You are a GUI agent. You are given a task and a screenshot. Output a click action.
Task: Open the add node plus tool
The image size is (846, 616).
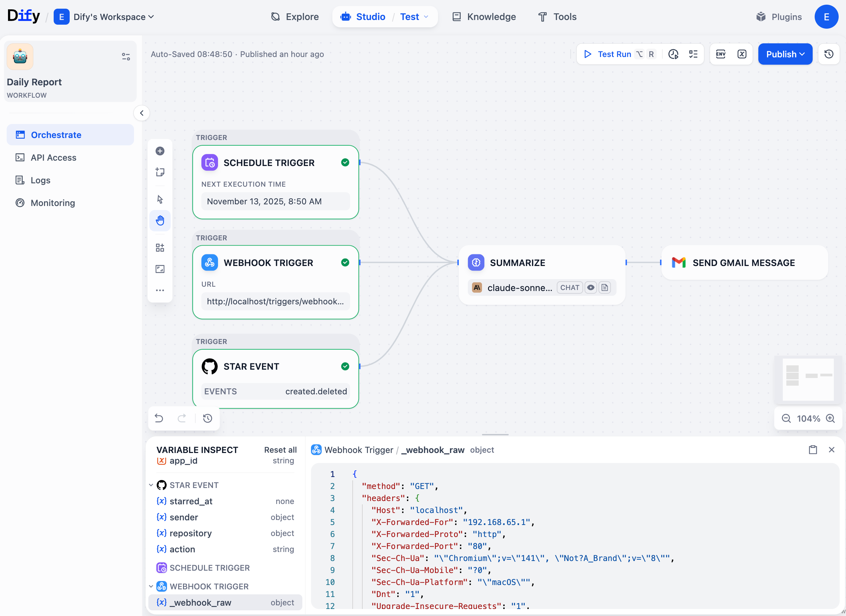point(160,151)
